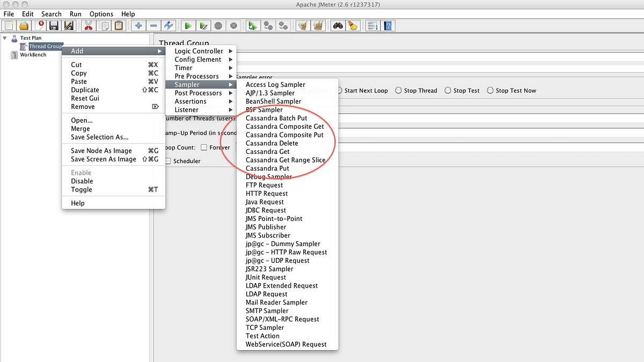Click the New test plan toolbar icon

point(9,25)
